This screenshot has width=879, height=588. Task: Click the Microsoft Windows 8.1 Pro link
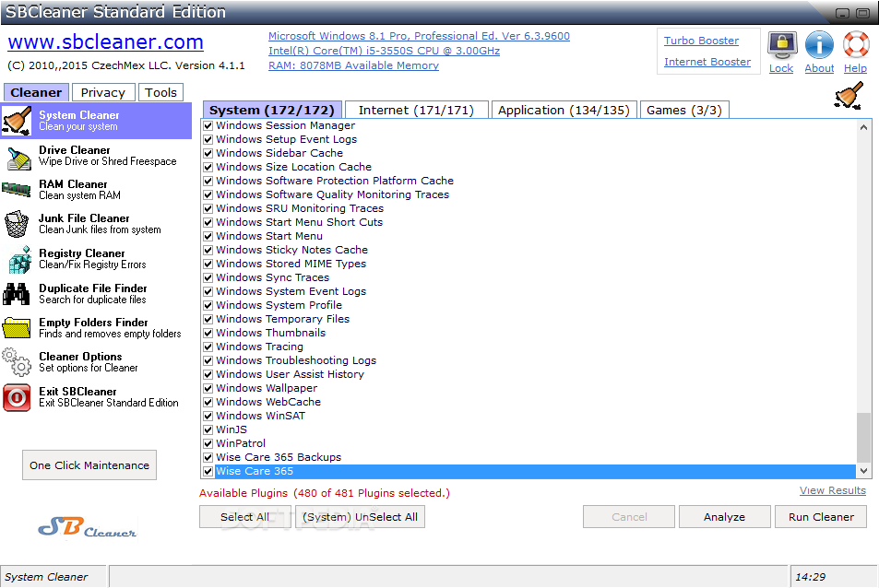(419, 36)
